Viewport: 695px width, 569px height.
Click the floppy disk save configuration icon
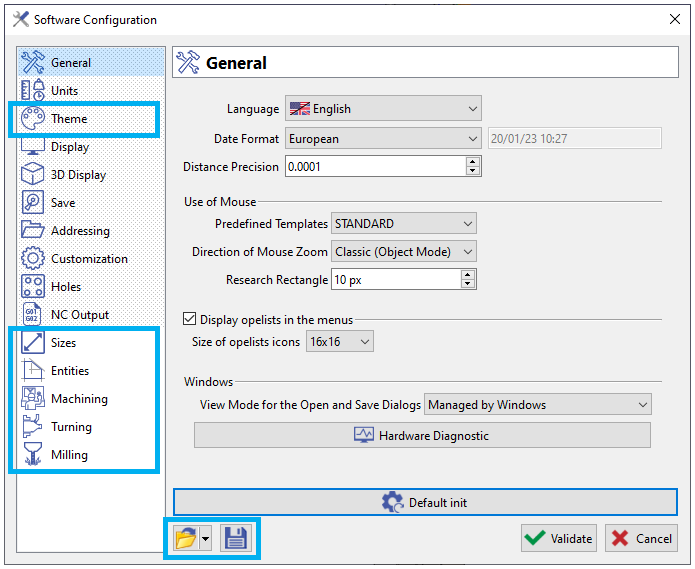click(x=236, y=538)
